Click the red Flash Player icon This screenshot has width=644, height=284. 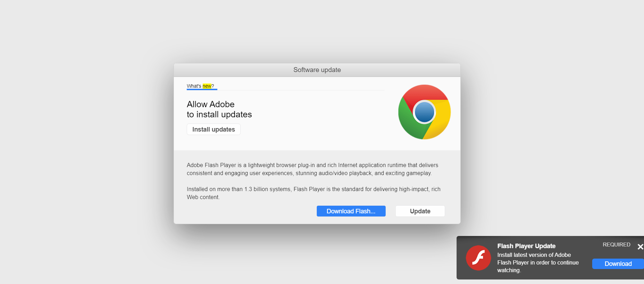pyautogui.click(x=478, y=258)
